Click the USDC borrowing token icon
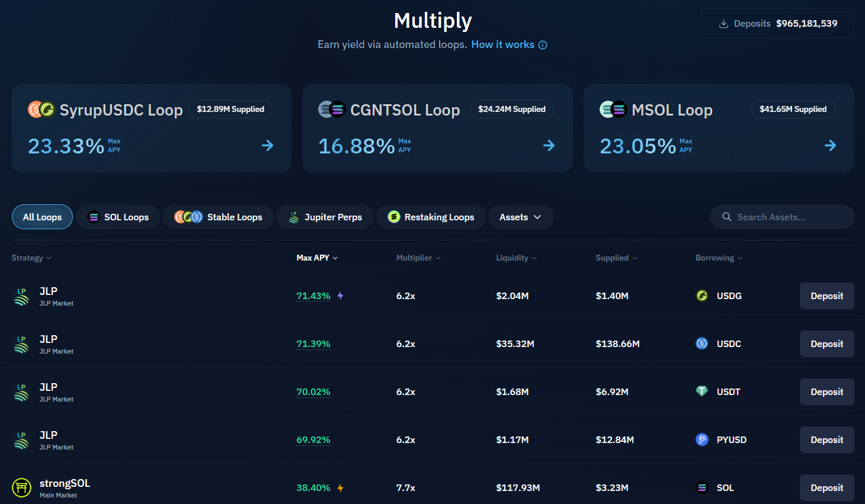Image resolution: width=865 pixels, height=504 pixels. (702, 344)
